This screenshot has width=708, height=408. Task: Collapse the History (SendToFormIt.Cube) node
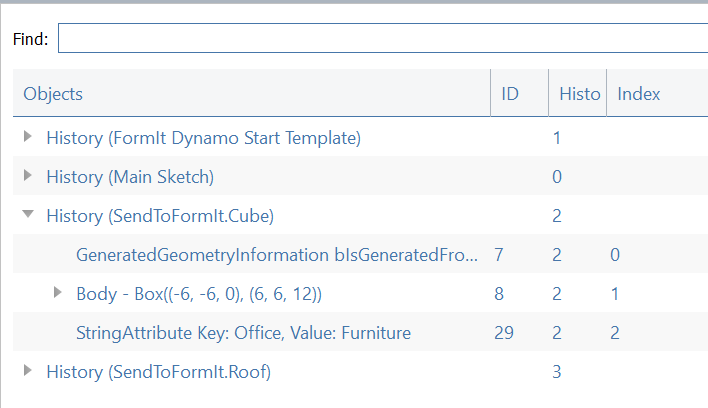[28, 215]
